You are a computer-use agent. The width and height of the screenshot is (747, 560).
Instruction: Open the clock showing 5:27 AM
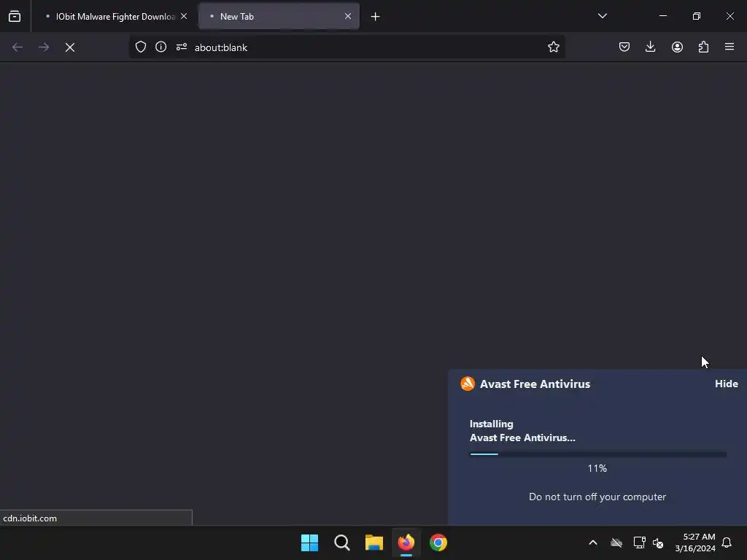[x=695, y=542]
